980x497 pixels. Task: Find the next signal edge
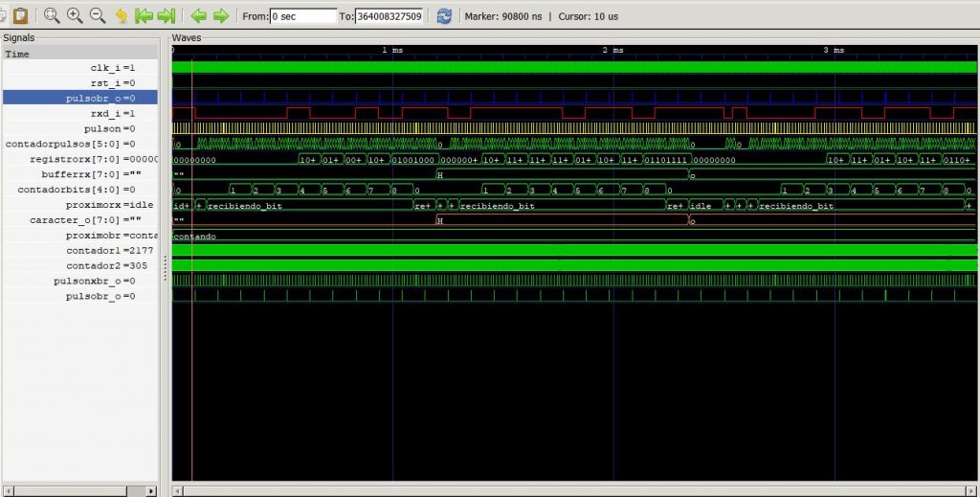pyautogui.click(x=221, y=16)
